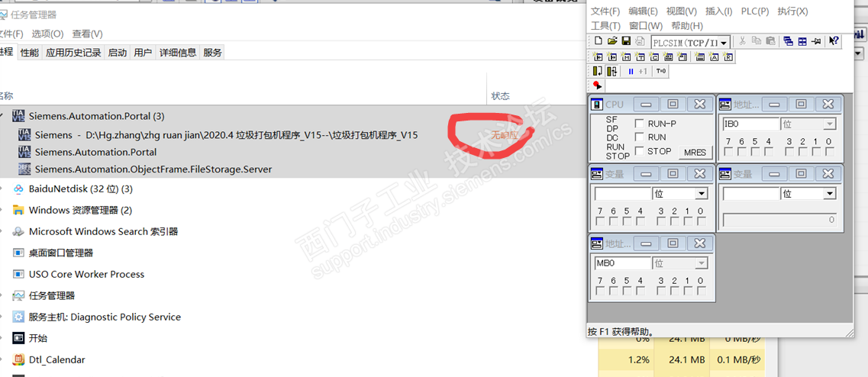Select 服务主机: Diagnostic Policy Service row

point(293,317)
